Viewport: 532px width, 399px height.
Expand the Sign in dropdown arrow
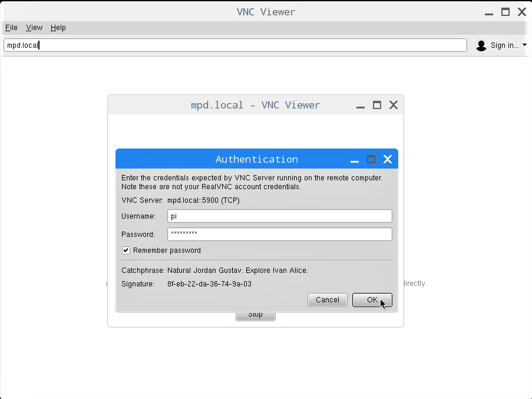coord(524,45)
